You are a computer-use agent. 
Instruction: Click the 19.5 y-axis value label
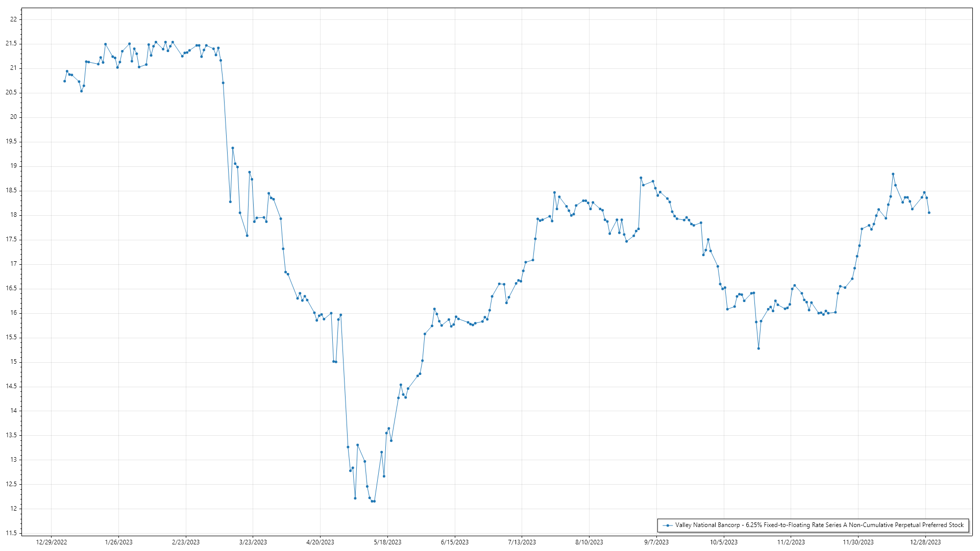(x=11, y=141)
